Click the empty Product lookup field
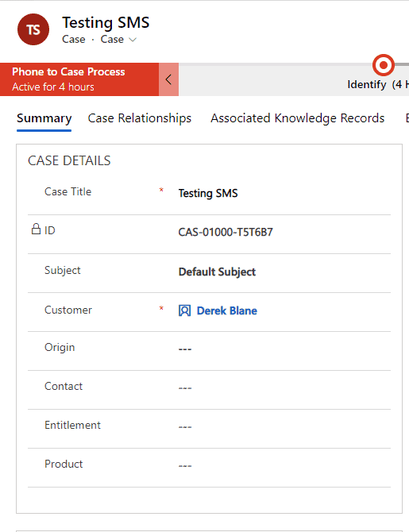This screenshot has width=409, height=532. tap(284, 465)
